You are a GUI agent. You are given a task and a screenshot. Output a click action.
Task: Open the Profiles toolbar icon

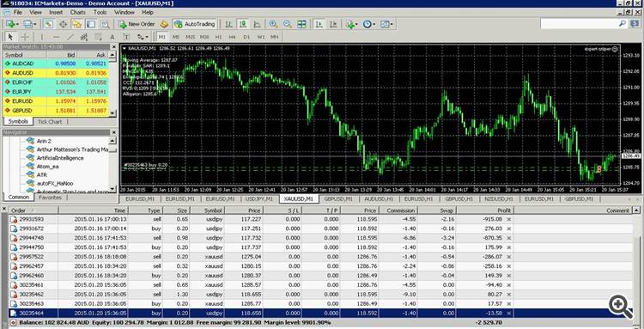(28, 24)
